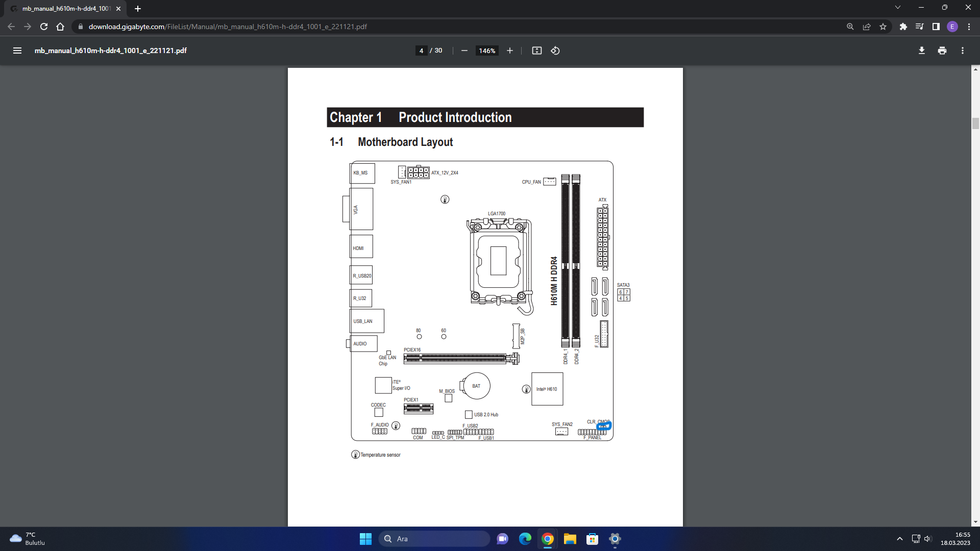The width and height of the screenshot is (980, 551).
Task: Reload the current page
Action: pos(44,27)
